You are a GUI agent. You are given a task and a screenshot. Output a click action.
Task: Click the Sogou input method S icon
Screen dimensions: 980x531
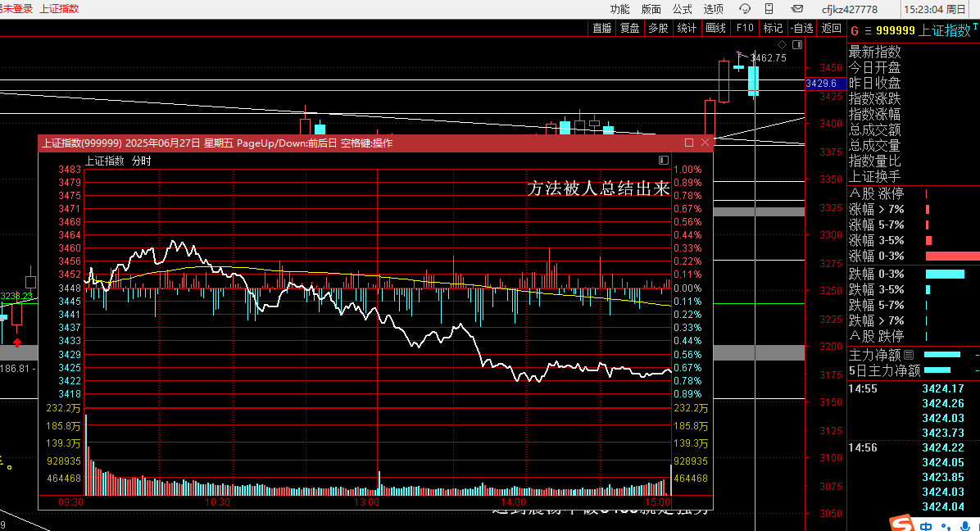click(902, 524)
